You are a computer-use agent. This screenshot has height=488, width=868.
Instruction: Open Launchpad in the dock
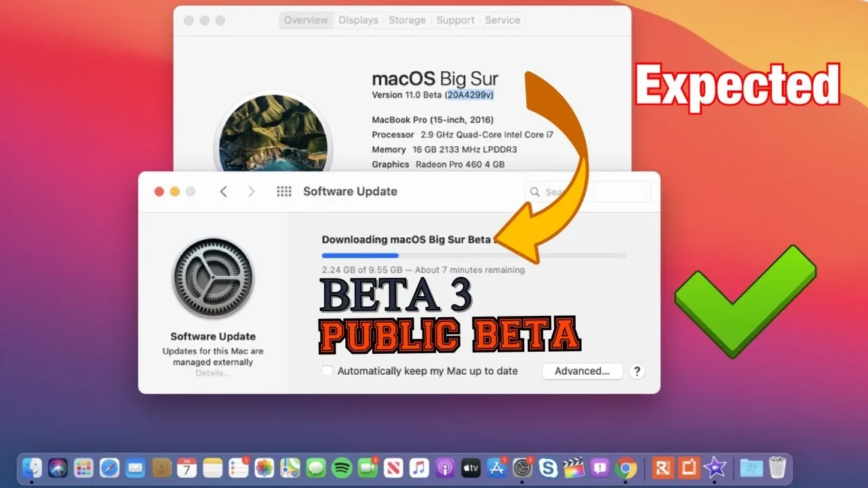pyautogui.click(x=83, y=468)
